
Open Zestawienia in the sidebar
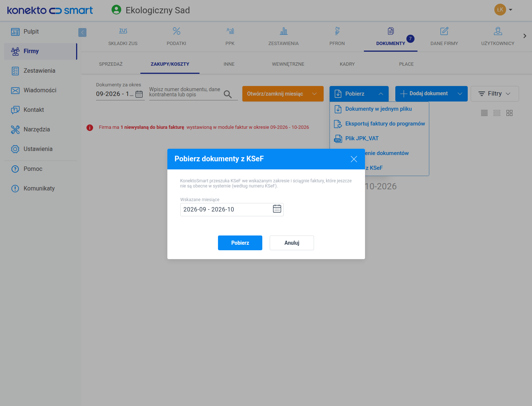pos(40,71)
